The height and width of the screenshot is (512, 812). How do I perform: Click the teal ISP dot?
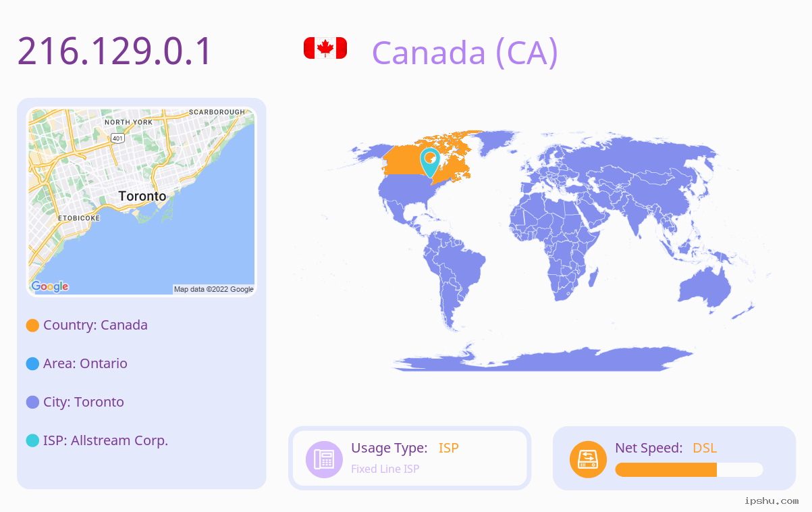tap(32, 441)
